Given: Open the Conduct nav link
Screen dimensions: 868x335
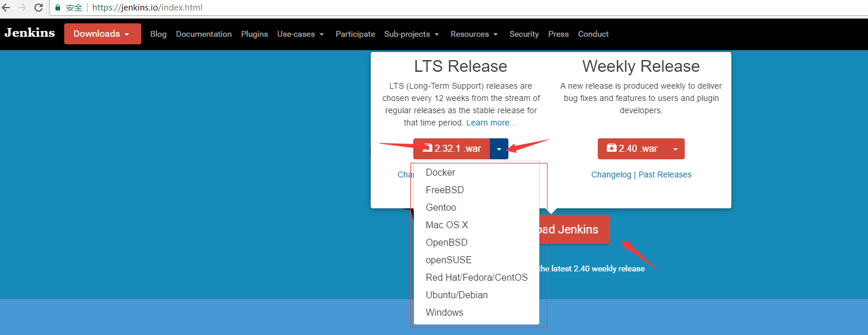Looking at the screenshot, I should 594,34.
